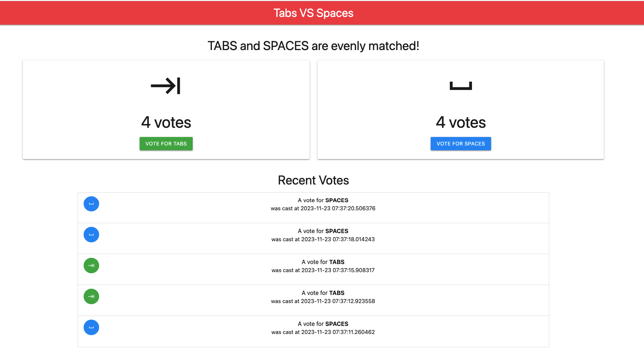Viewport: 644px width, 355px height.
Task: Click the timestamp 07:37:18.014243 vote entry
Action: pyautogui.click(x=338, y=239)
